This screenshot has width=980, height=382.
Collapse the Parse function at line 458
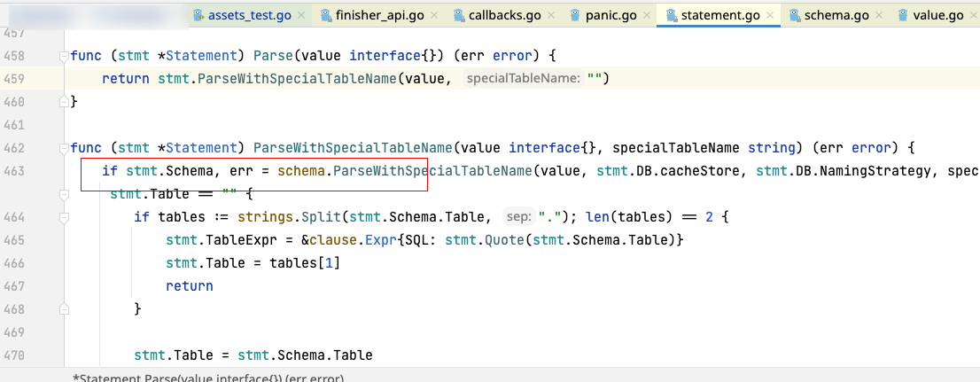point(63,56)
